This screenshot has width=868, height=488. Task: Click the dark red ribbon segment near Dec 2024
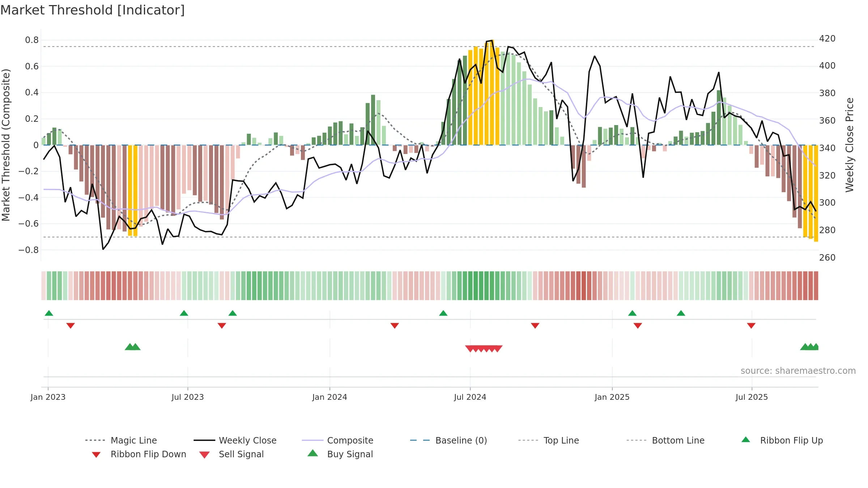[x=583, y=286]
